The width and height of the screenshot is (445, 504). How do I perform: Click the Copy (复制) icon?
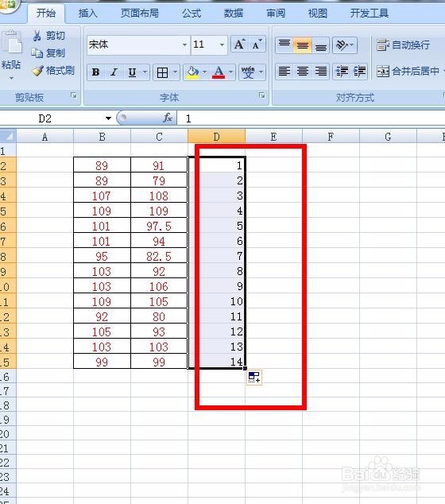[37, 52]
